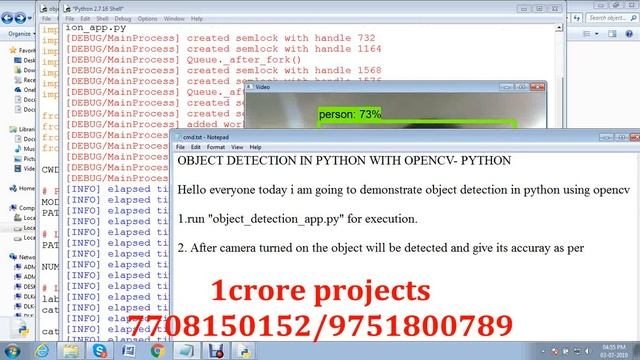Change the view with Explorer's view icon
The height and width of the screenshot is (360, 640).
tap(587, 34)
